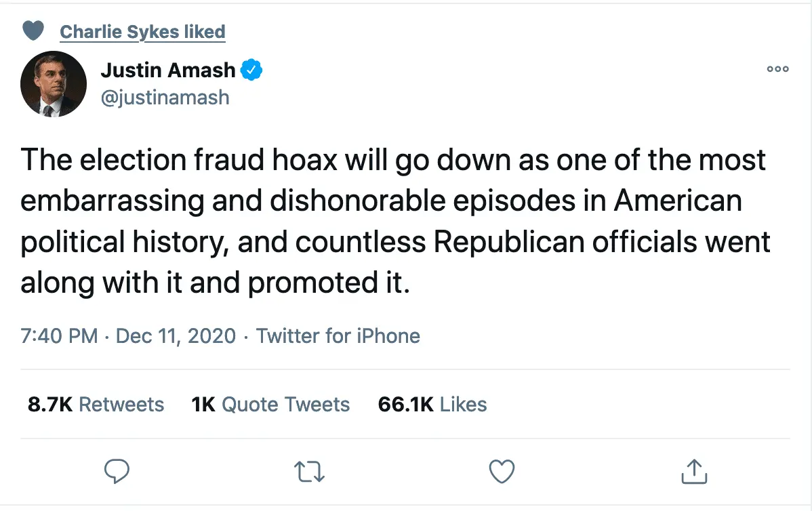The height and width of the screenshot is (511, 812).
Task: Click the Justin Amash display name
Action: 168,69
